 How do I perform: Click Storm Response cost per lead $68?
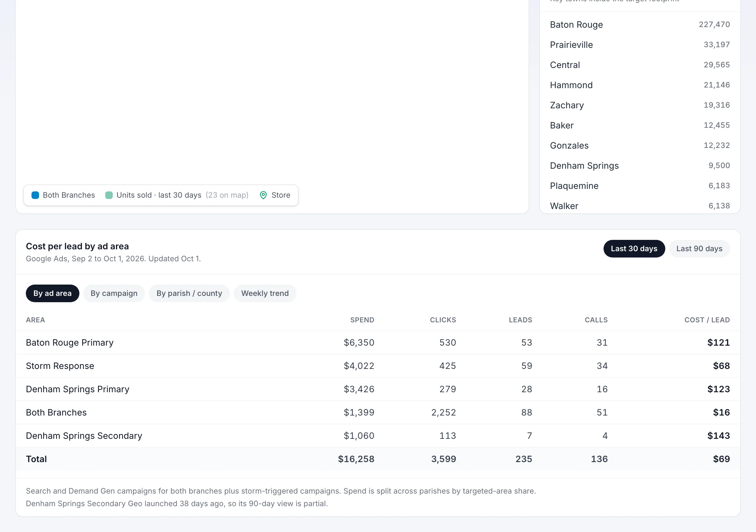721,366
